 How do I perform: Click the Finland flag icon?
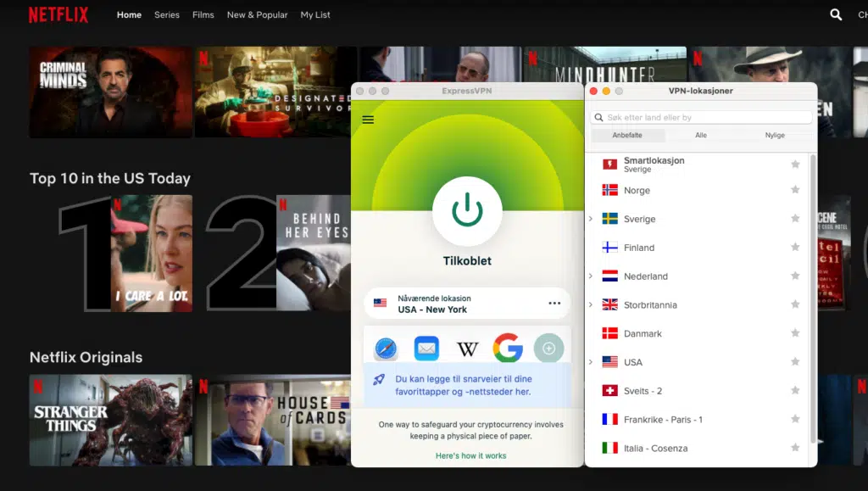[x=609, y=248]
